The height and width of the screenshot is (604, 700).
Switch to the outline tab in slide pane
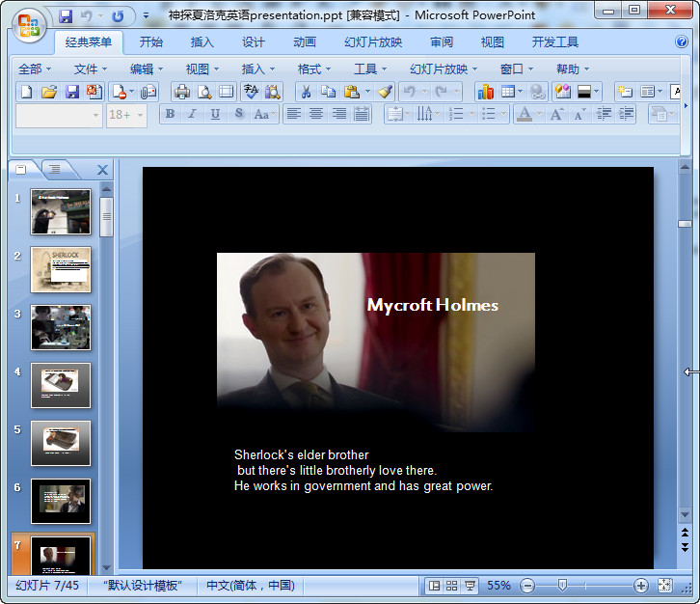coord(55,169)
